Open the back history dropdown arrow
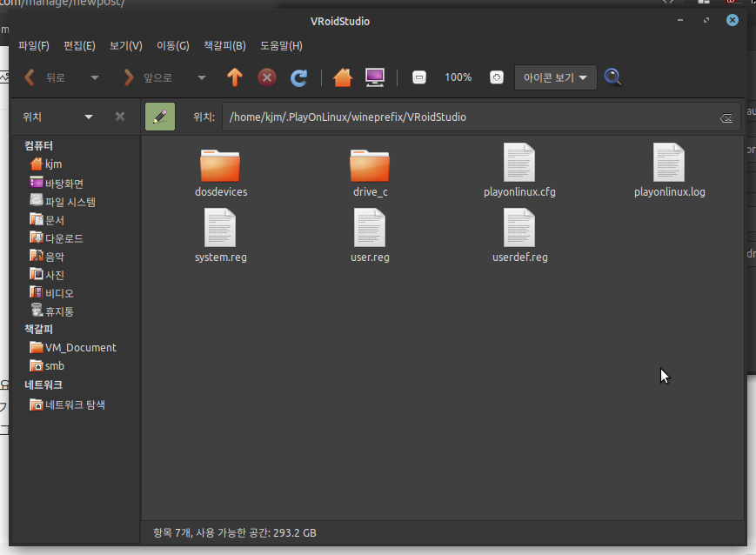The image size is (756, 555). point(95,77)
